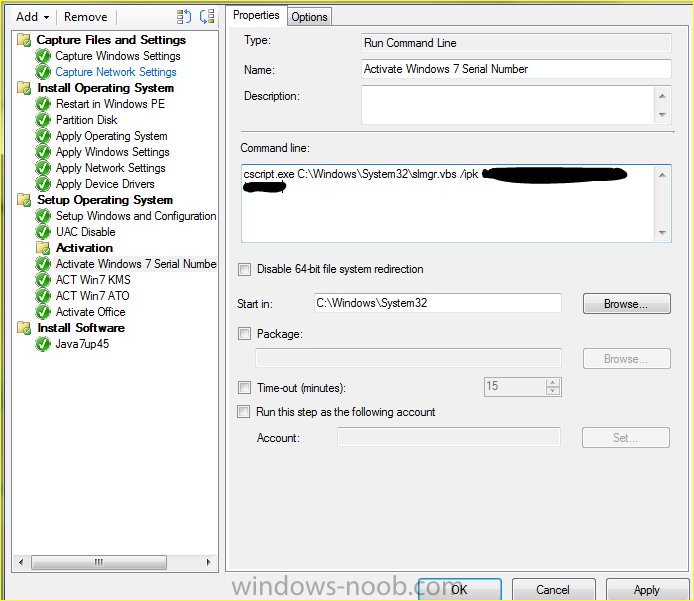Select the Java7up45 step
Viewport: 694px width, 601px height.
tap(82, 344)
